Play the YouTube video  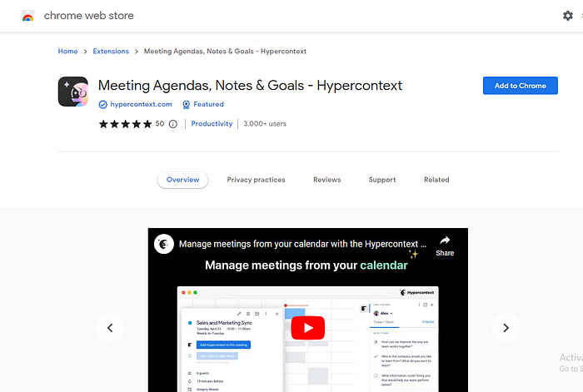pyautogui.click(x=308, y=328)
